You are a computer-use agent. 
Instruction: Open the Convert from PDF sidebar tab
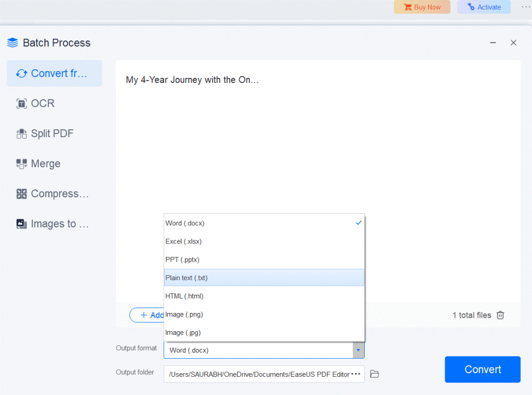(54, 73)
